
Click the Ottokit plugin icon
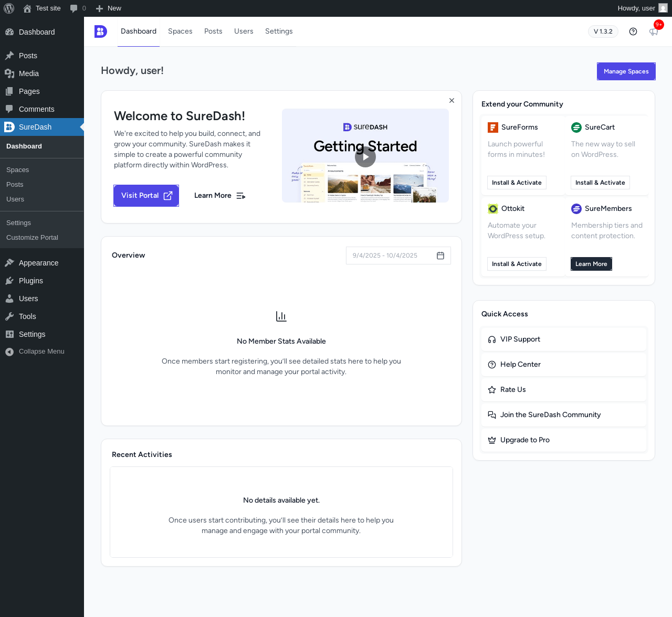(493, 209)
